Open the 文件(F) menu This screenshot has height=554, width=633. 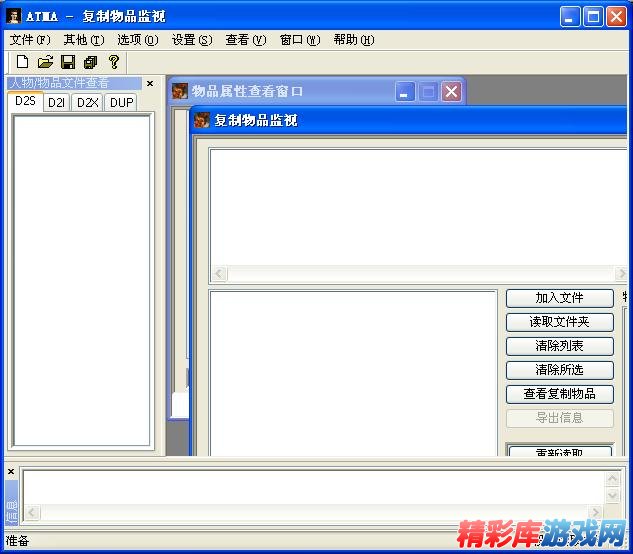(x=30, y=40)
